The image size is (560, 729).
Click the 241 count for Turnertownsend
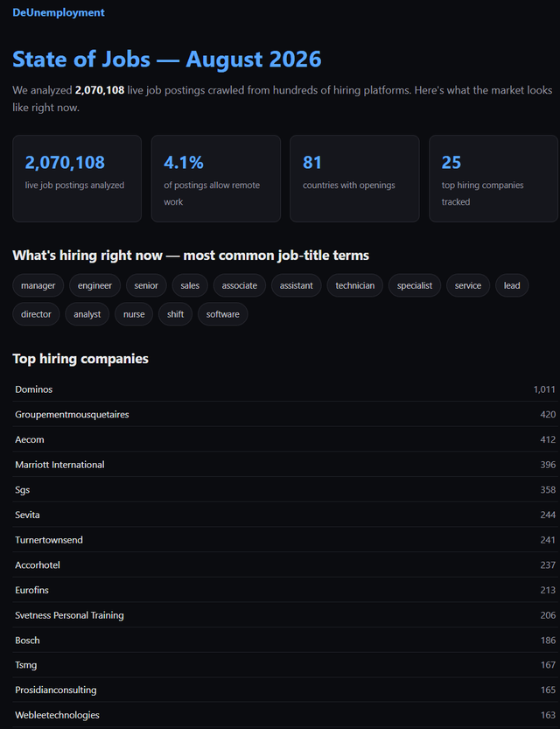pos(548,540)
